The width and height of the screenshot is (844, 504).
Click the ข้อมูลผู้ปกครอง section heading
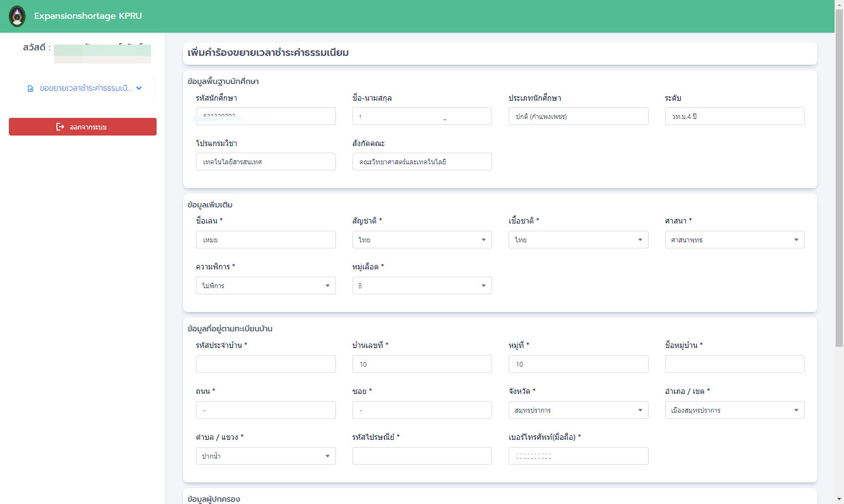click(214, 499)
